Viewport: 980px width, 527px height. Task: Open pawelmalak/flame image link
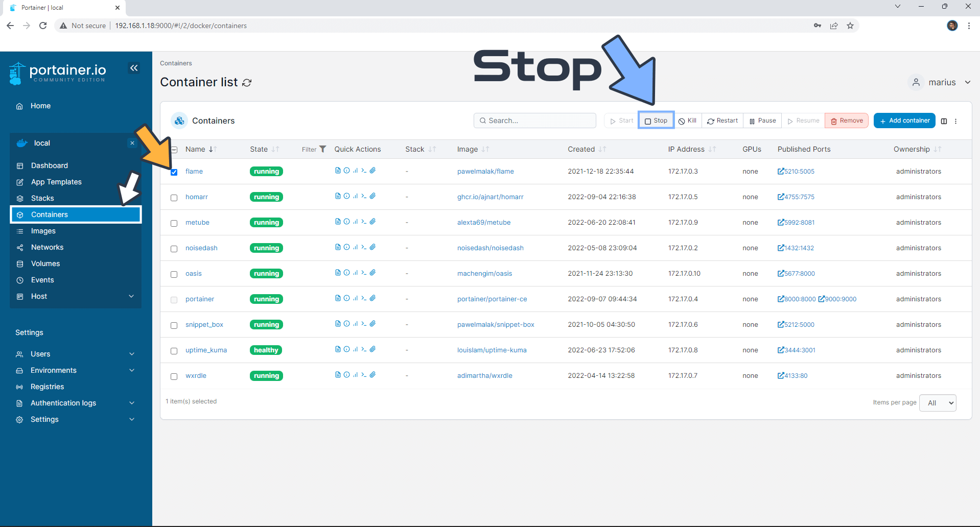pyautogui.click(x=485, y=171)
